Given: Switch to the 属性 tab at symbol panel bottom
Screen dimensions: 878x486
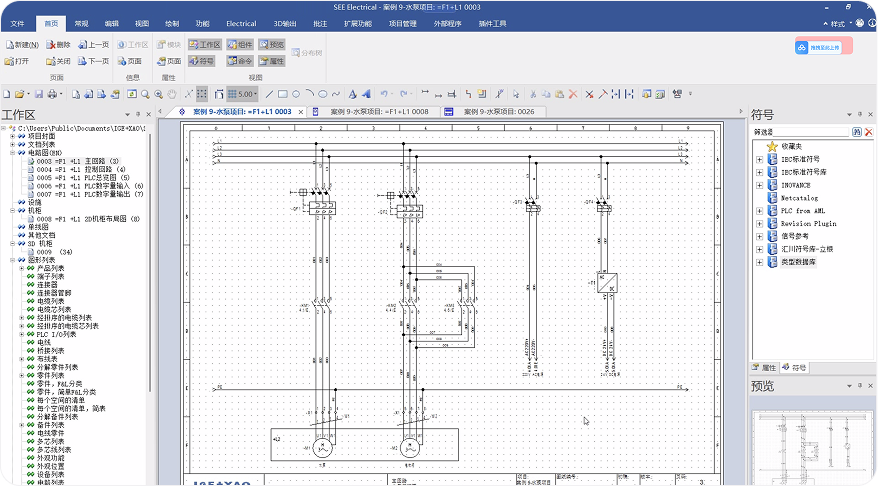Looking at the screenshot, I should click(x=764, y=368).
